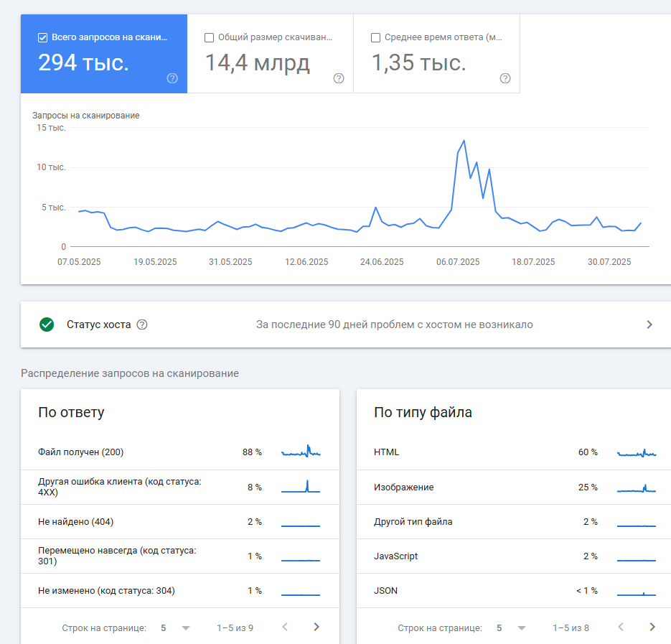
Task: Click 60 % value for HTML
Action: point(588,452)
